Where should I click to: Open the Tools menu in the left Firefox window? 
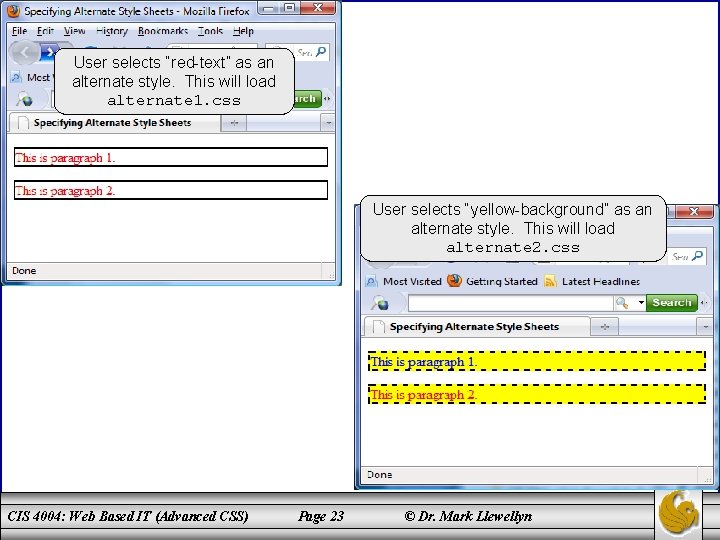210,31
